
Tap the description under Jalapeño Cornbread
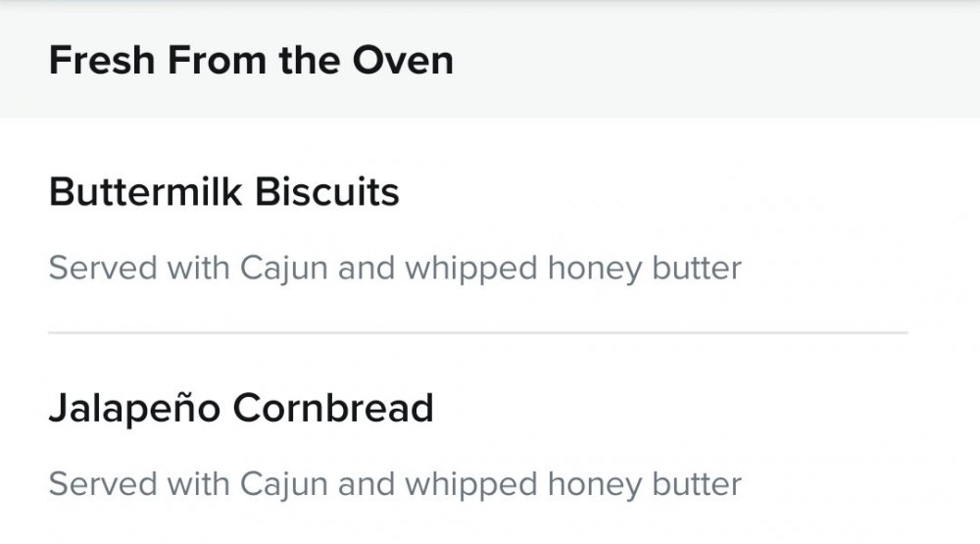pyautogui.click(x=395, y=484)
